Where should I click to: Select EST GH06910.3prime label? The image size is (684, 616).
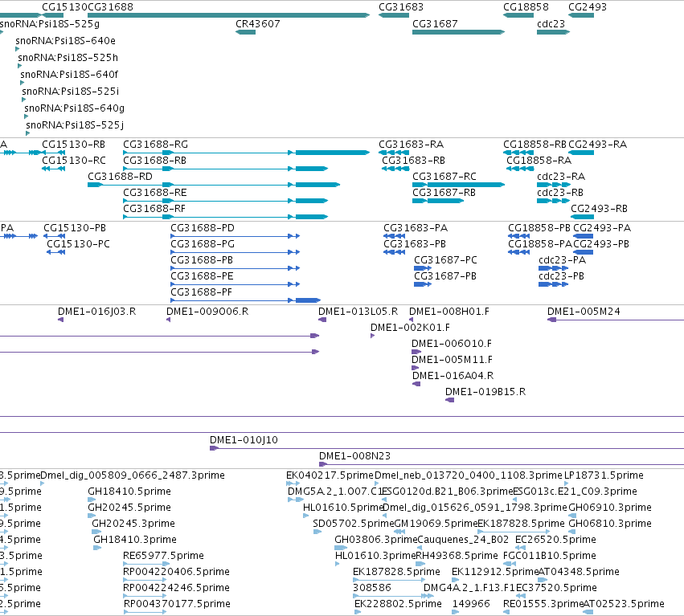click(610, 508)
